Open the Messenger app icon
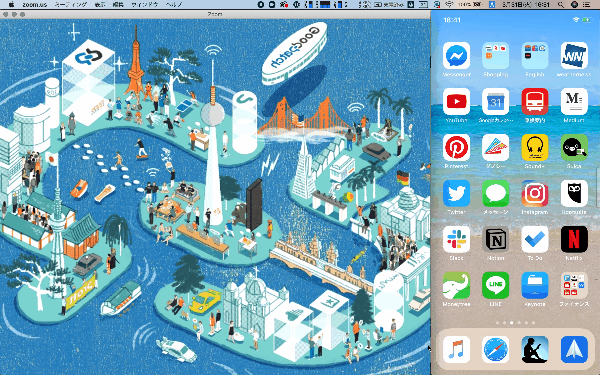This screenshot has width=600, height=375. pyautogui.click(x=457, y=55)
